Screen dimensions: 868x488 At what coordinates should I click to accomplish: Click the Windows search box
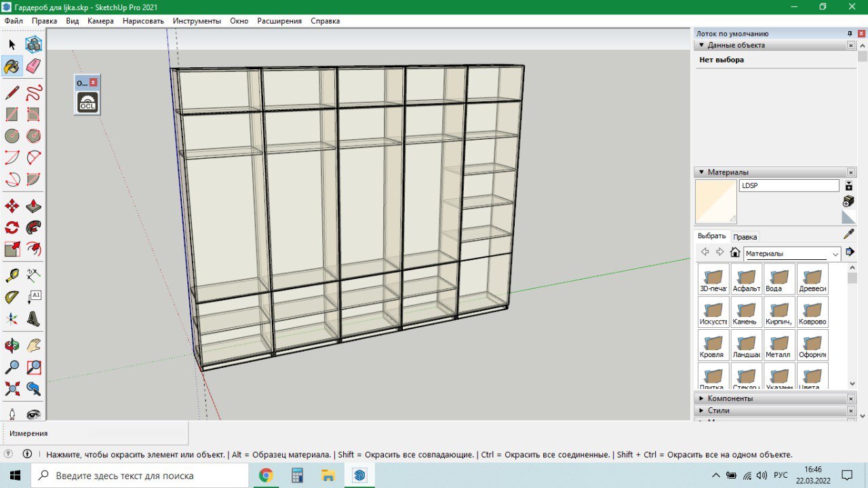tap(140, 475)
